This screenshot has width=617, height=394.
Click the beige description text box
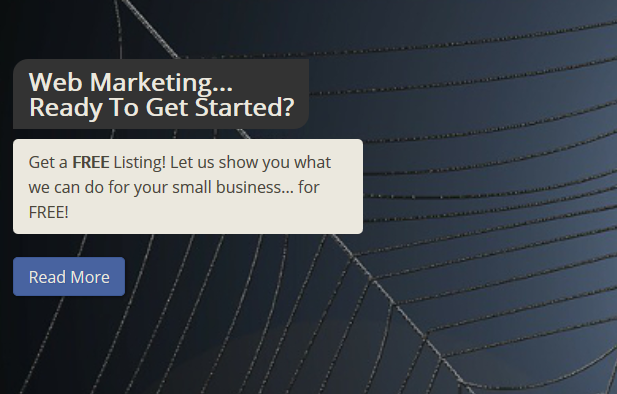click(x=188, y=187)
